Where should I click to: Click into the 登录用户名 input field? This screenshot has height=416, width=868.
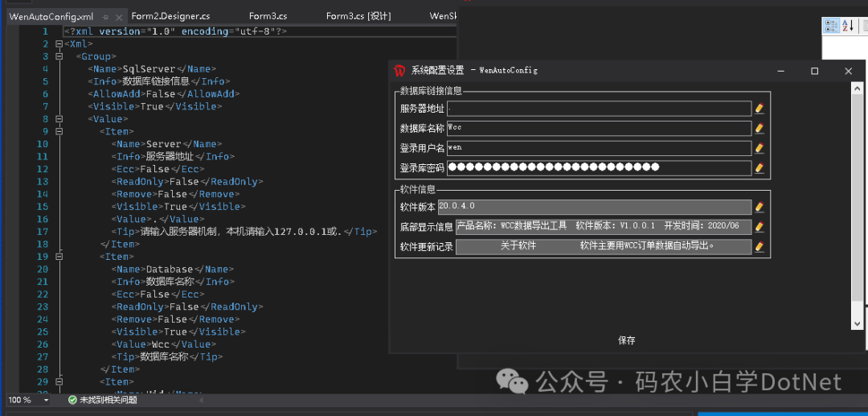tap(599, 148)
